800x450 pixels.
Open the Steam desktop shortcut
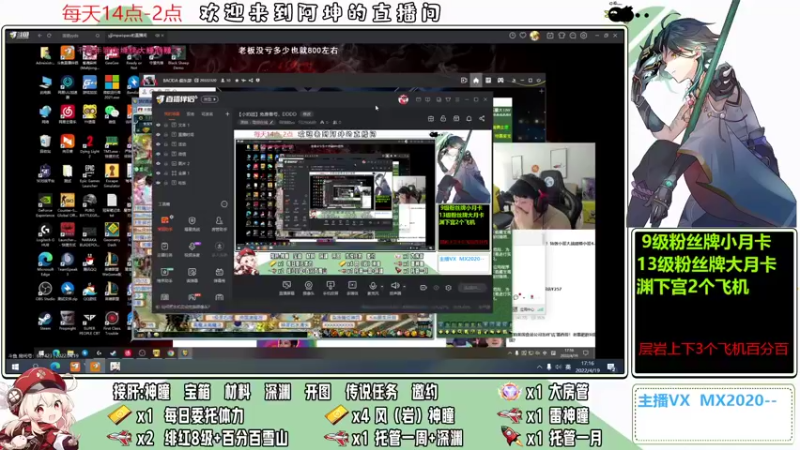click(45, 320)
